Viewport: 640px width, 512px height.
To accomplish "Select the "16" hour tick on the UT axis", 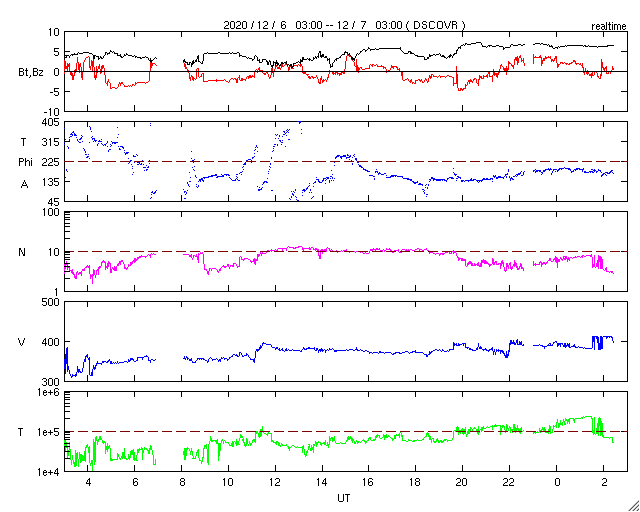I will click(369, 483).
